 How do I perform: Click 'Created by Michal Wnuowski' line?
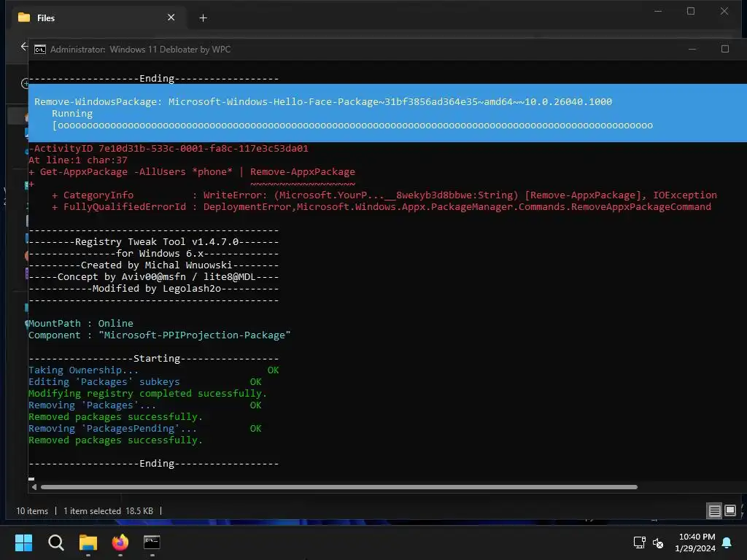(x=153, y=265)
